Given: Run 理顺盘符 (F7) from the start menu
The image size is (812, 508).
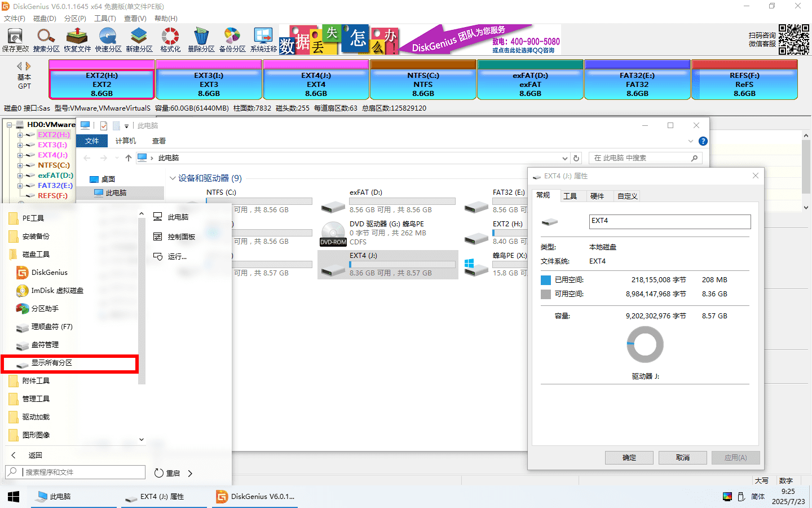Looking at the screenshot, I should (x=44, y=327).
